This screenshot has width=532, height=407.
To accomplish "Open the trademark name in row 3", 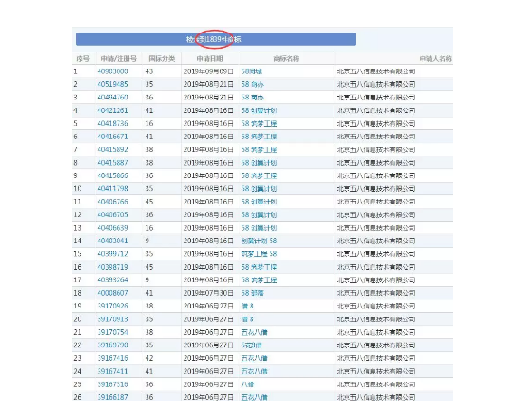I will (x=252, y=98).
